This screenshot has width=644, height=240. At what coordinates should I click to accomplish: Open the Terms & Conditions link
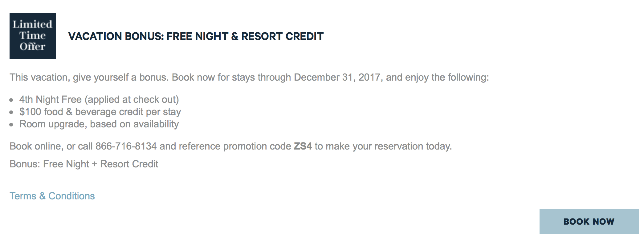(52, 196)
